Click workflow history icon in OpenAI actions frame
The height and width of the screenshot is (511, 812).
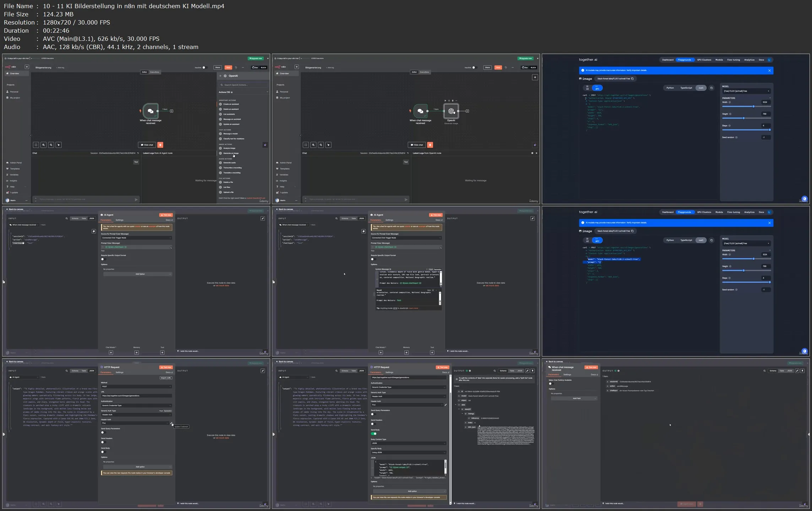click(236, 67)
